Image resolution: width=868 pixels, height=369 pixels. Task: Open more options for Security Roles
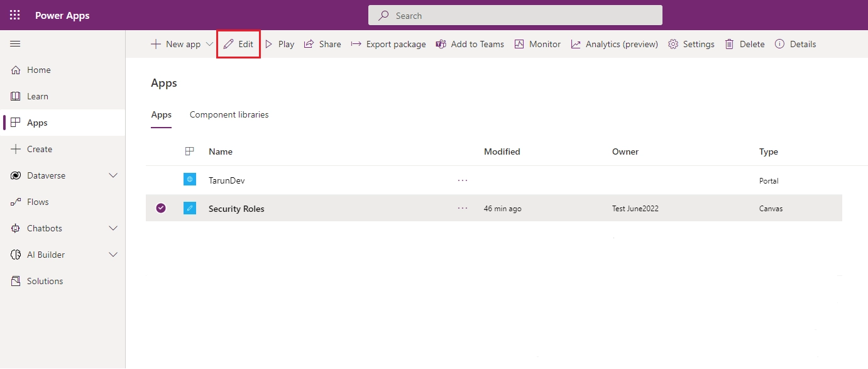463,208
